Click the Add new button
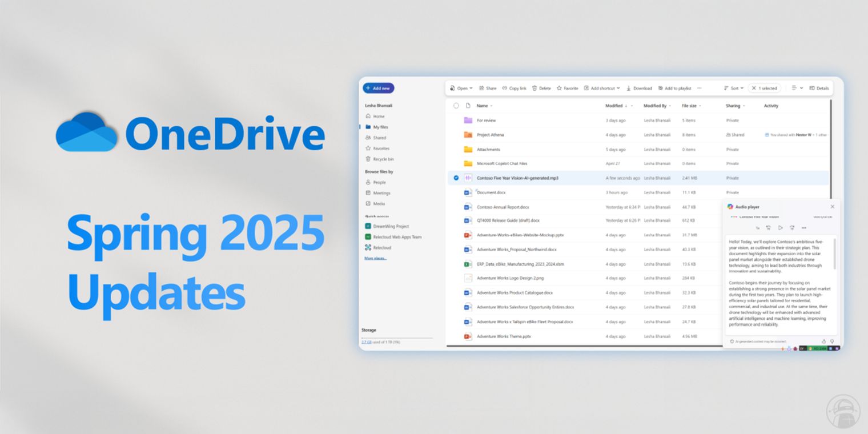The image size is (868, 434). point(378,89)
